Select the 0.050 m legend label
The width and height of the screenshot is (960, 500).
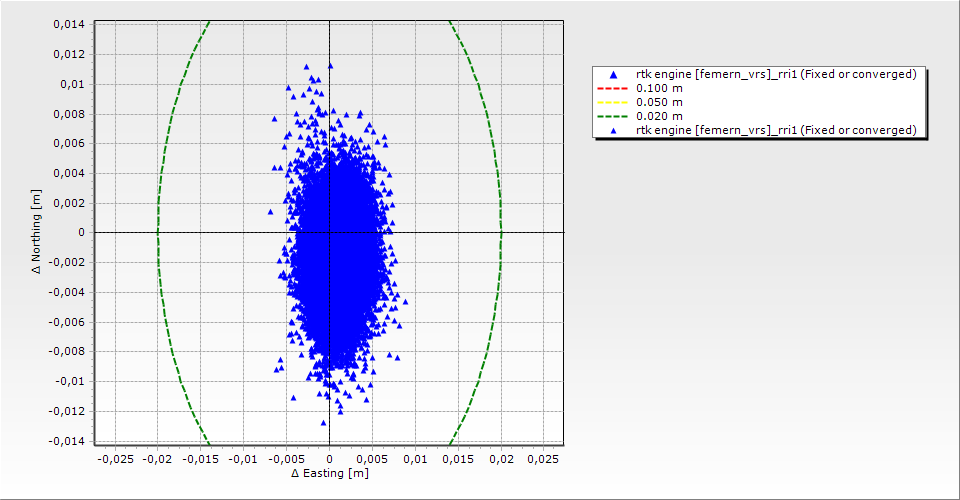click(659, 102)
